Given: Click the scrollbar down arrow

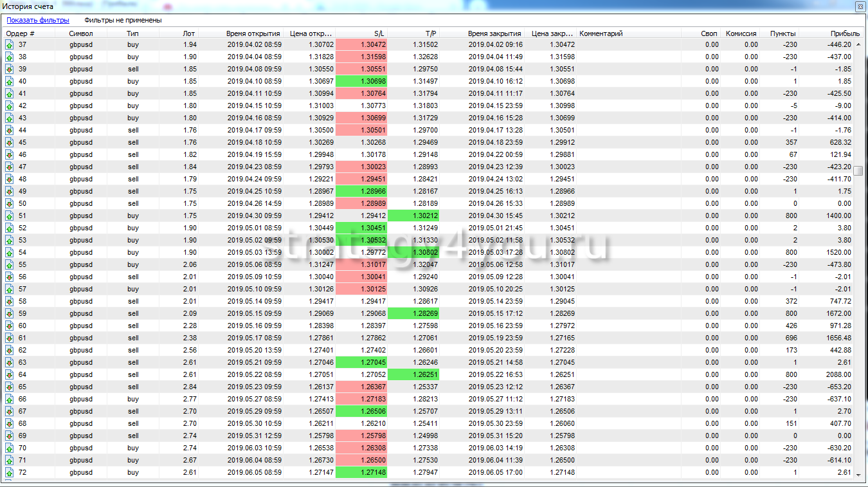Looking at the screenshot, I should point(858,474).
